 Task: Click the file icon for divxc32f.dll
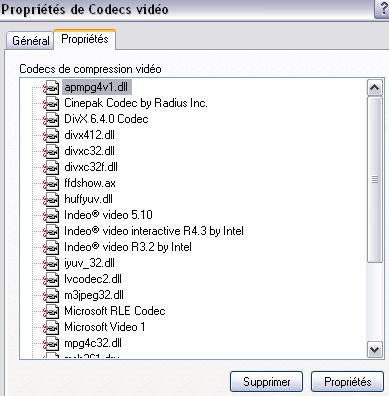(51, 168)
